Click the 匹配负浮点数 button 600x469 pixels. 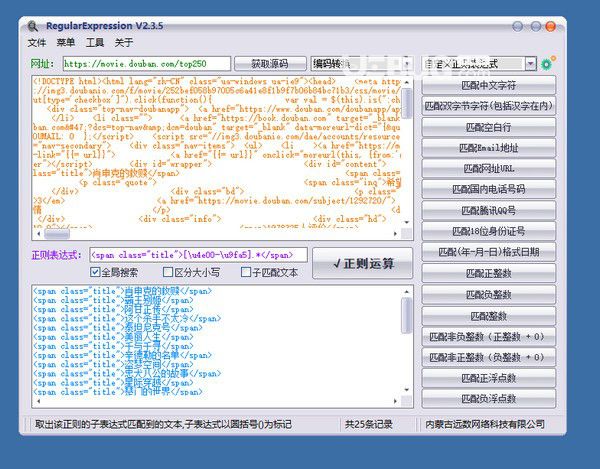point(489,399)
